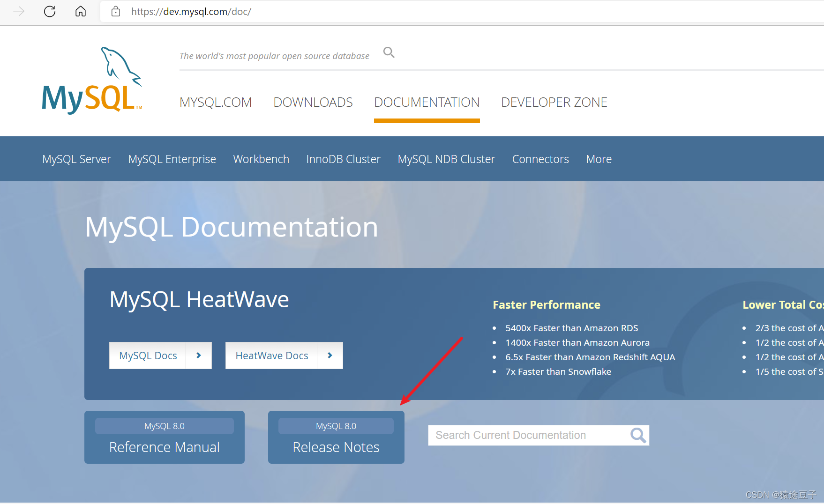Open MySQL Server menu item
The height and width of the screenshot is (504, 824).
coord(76,159)
